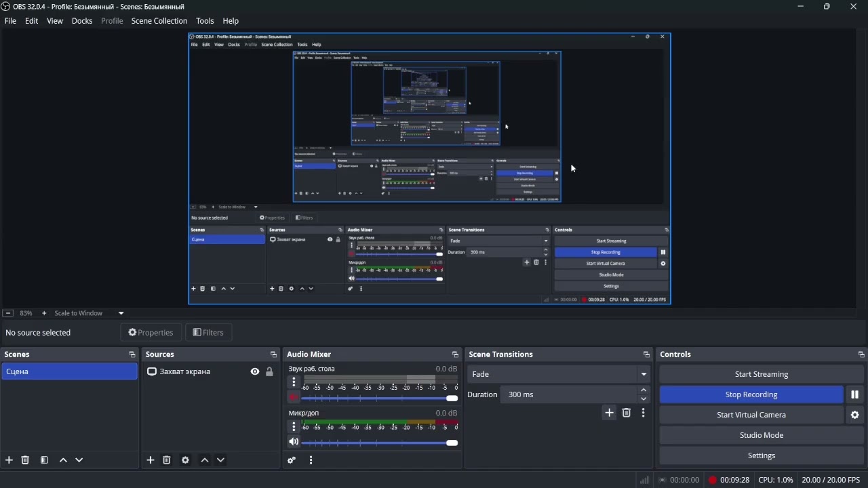The height and width of the screenshot is (488, 868).
Task: Open the Help menu
Action: 231,21
